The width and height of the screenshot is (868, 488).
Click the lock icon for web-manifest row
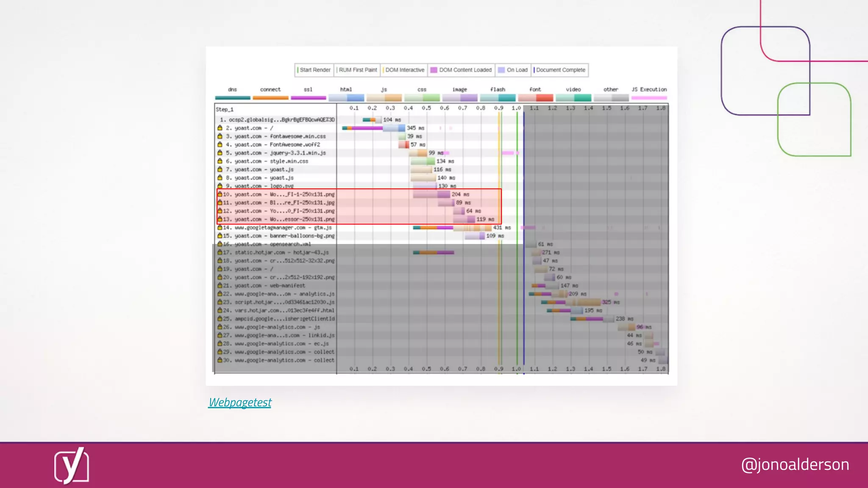click(220, 286)
